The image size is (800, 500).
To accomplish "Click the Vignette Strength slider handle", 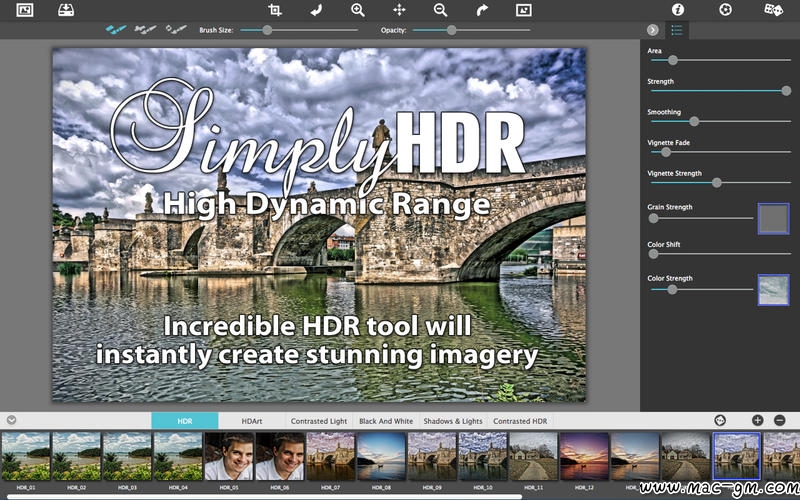I will pos(717,183).
